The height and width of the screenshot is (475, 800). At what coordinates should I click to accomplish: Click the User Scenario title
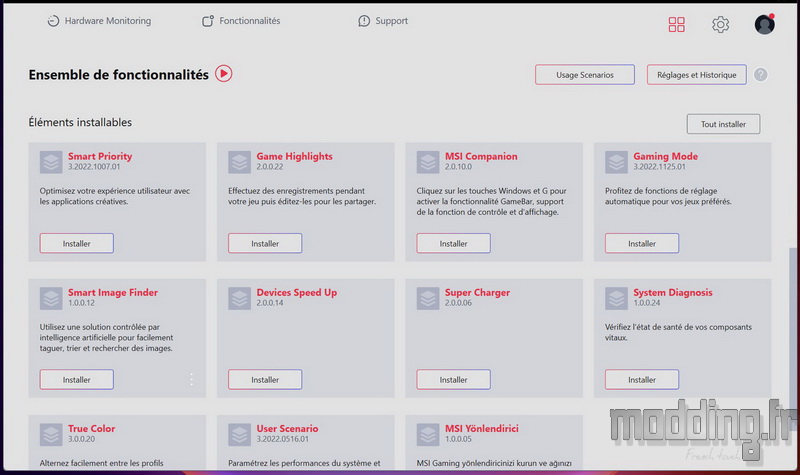pos(287,429)
